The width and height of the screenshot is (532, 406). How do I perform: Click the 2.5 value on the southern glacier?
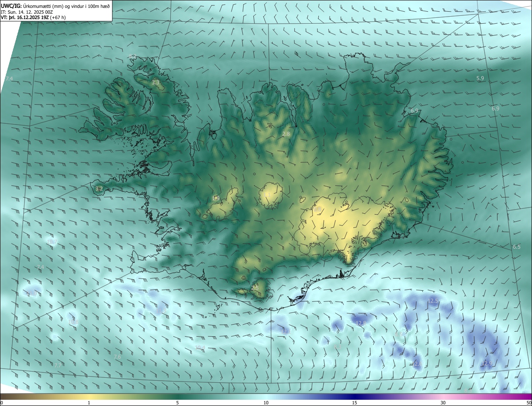[255, 287]
